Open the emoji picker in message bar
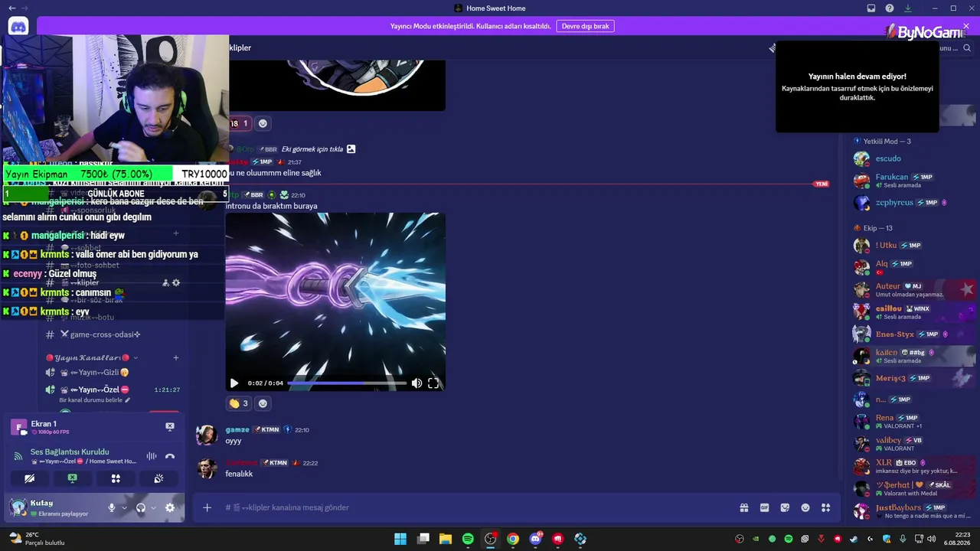The image size is (980, 551). pos(805,507)
